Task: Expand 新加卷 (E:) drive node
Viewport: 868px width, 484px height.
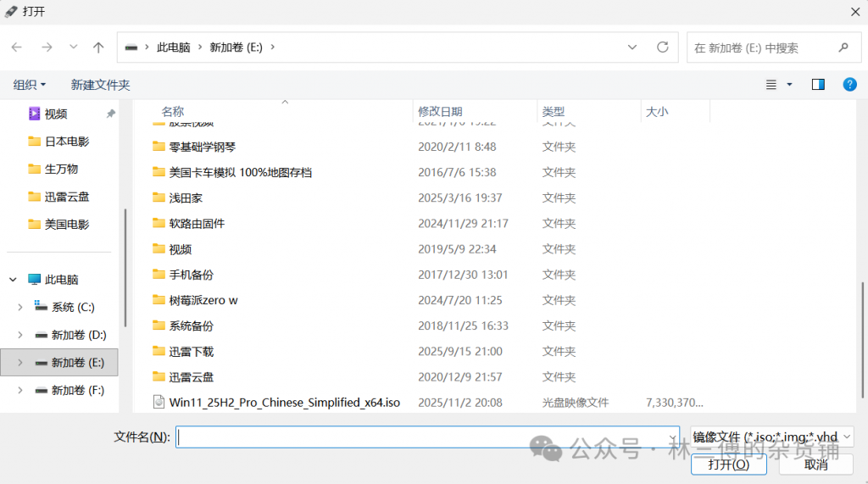Action: tap(20, 363)
